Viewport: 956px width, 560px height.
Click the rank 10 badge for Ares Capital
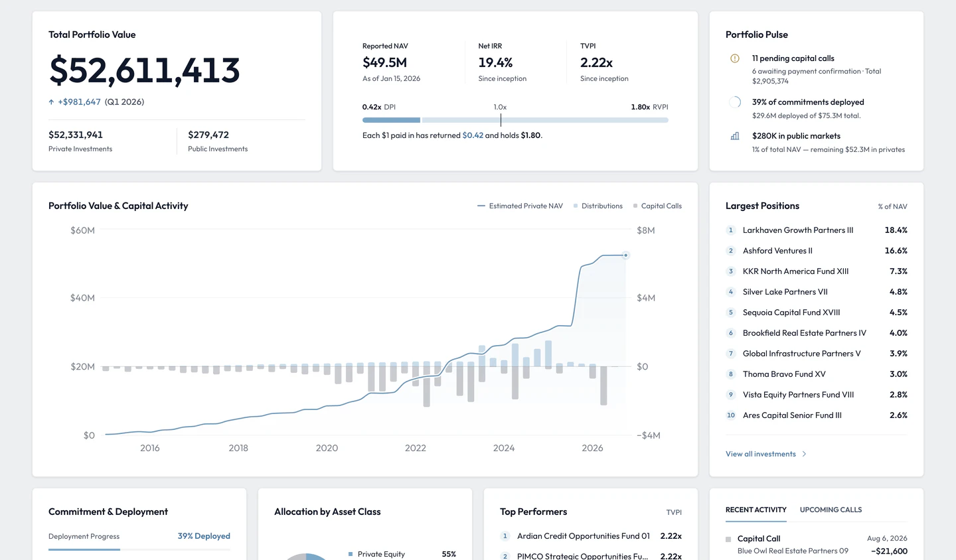pyautogui.click(x=731, y=415)
